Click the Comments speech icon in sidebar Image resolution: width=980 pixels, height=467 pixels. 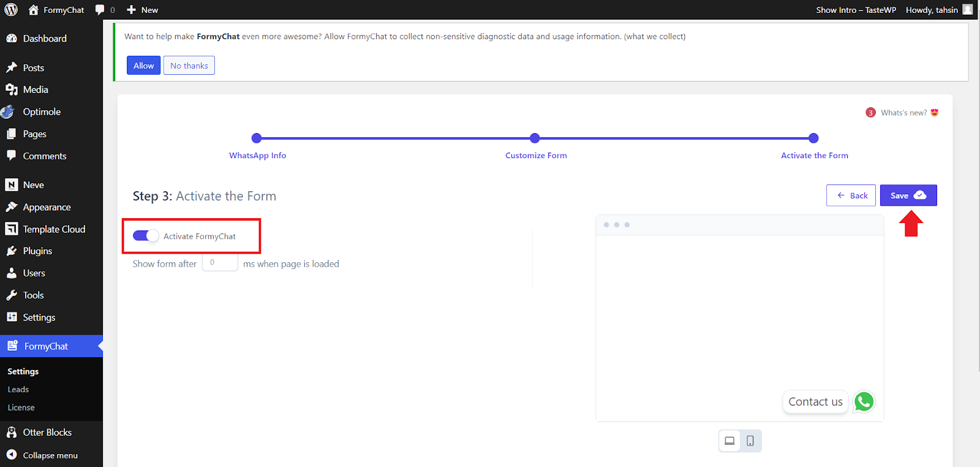12,155
